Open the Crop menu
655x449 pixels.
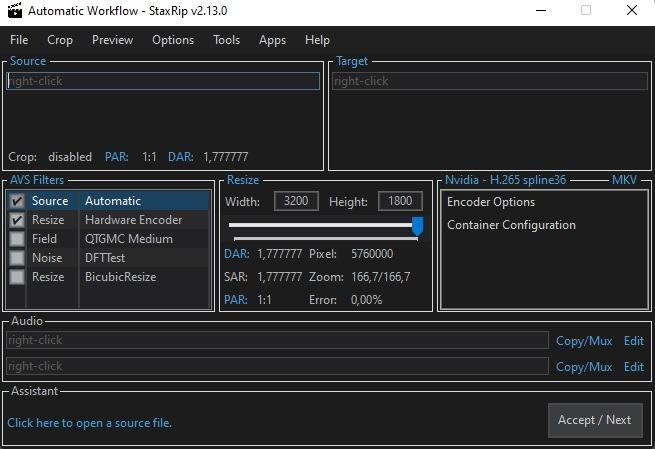[60, 40]
